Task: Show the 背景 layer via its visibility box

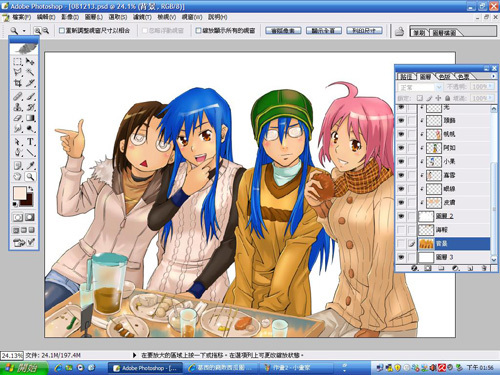Action: 401,244
